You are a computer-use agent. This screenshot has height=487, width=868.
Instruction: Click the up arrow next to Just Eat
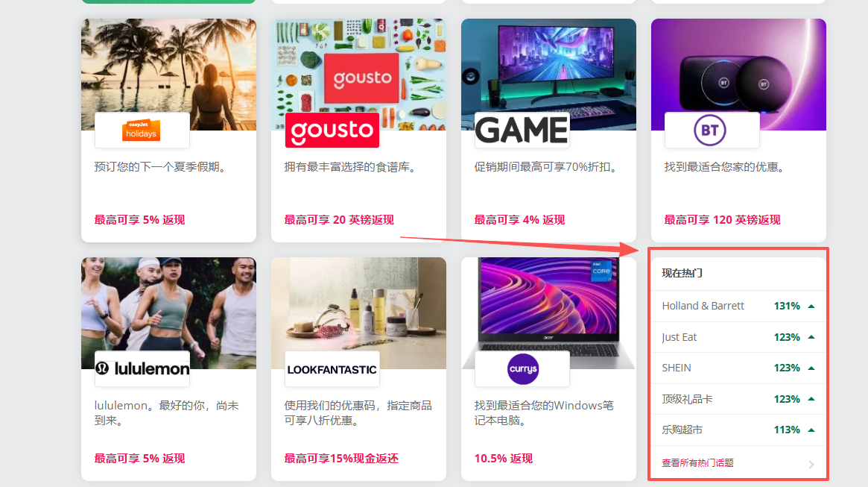(811, 337)
